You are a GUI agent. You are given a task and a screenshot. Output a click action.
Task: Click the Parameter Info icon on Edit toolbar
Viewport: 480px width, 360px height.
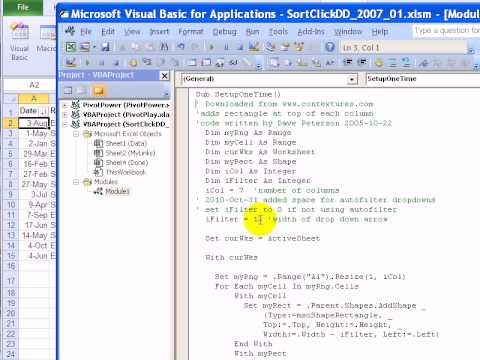click(x=316, y=62)
